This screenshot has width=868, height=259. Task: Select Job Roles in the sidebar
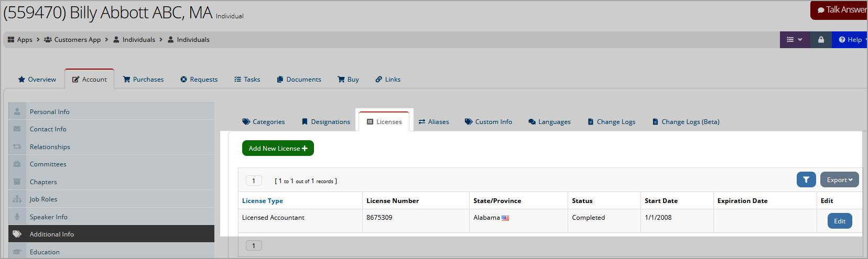pyautogui.click(x=111, y=199)
